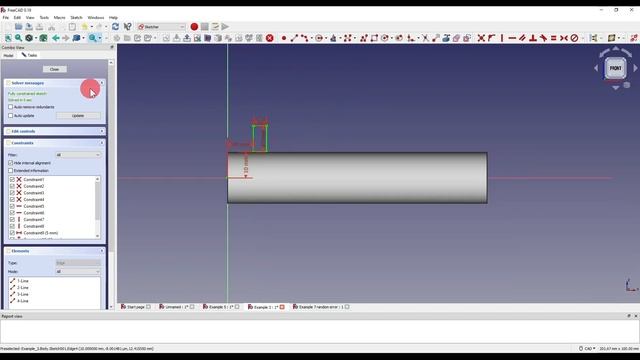Click the navigation cube top rotate arrow
The width and height of the screenshot is (640, 360).
(616, 49)
